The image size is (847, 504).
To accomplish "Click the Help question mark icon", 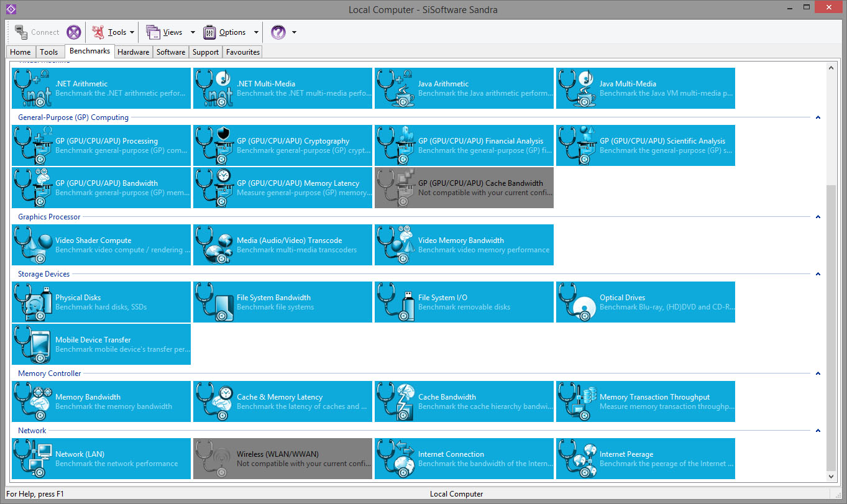I will (278, 32).
